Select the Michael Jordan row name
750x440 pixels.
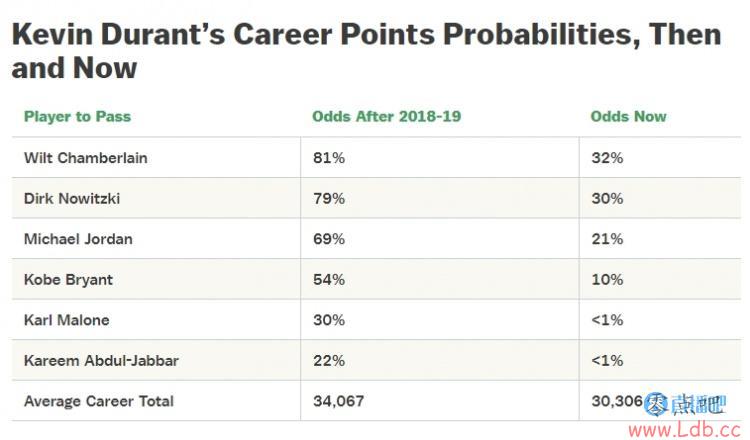[78, 239]
